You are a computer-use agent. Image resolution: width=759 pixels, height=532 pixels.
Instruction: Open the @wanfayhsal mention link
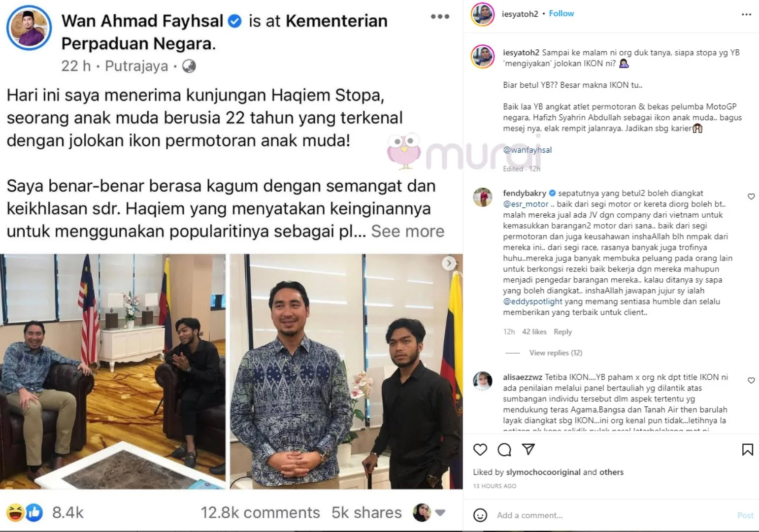click(527, 150)
